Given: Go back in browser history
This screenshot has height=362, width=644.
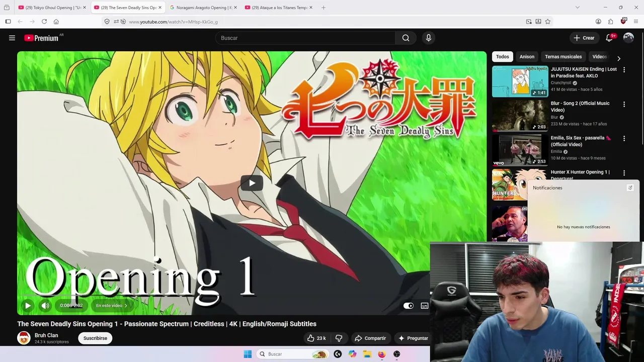Looking at the screenshot, I should point(20,22).
